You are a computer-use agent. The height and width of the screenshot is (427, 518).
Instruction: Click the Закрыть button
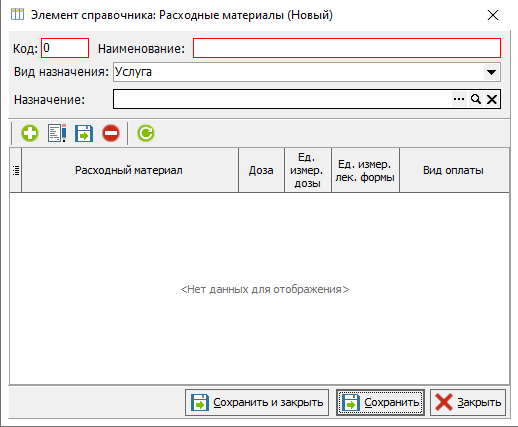[x=468, y=402]
